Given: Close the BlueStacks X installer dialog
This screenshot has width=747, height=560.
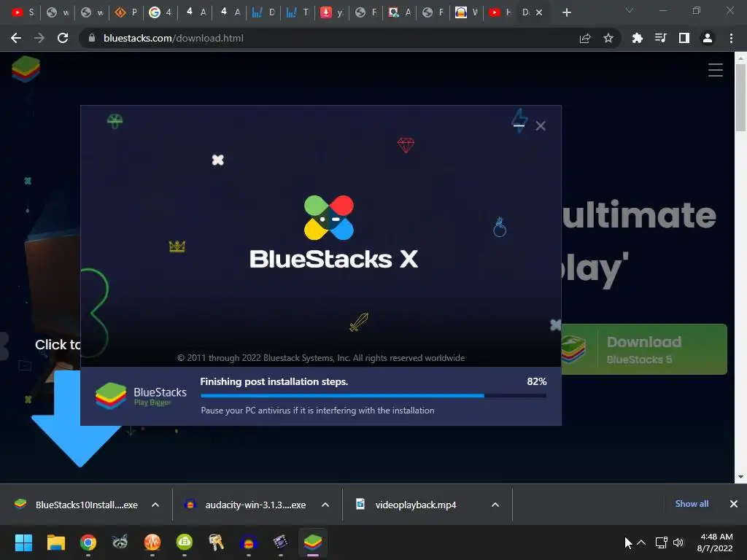Looking at the screenshot, I should click(x=541, y=125).
